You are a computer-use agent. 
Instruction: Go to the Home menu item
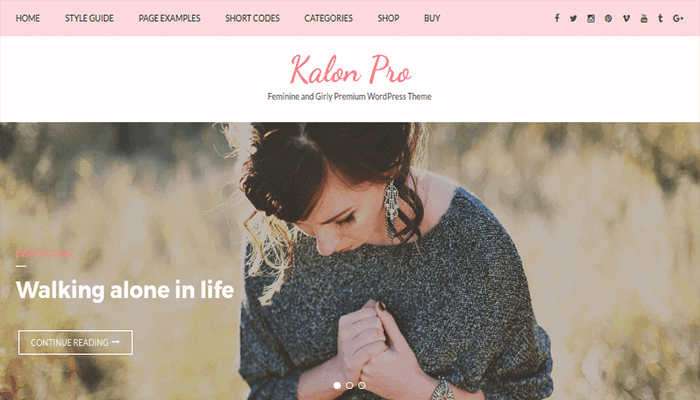[x=28, y=18]
